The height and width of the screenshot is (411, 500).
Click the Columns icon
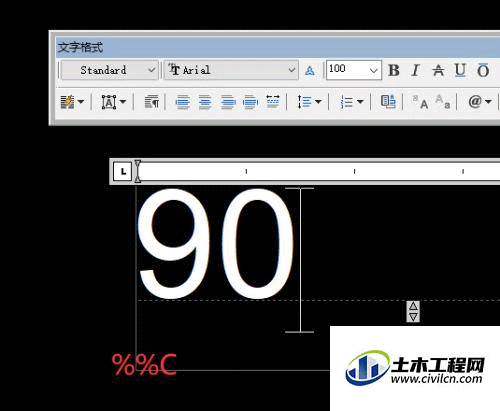[67, 102]
